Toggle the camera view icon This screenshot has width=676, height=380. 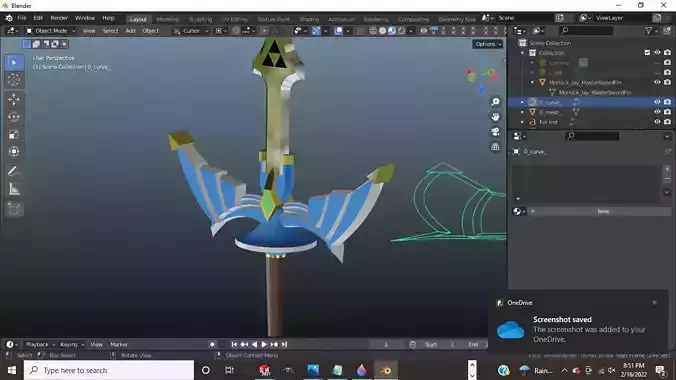495,132
